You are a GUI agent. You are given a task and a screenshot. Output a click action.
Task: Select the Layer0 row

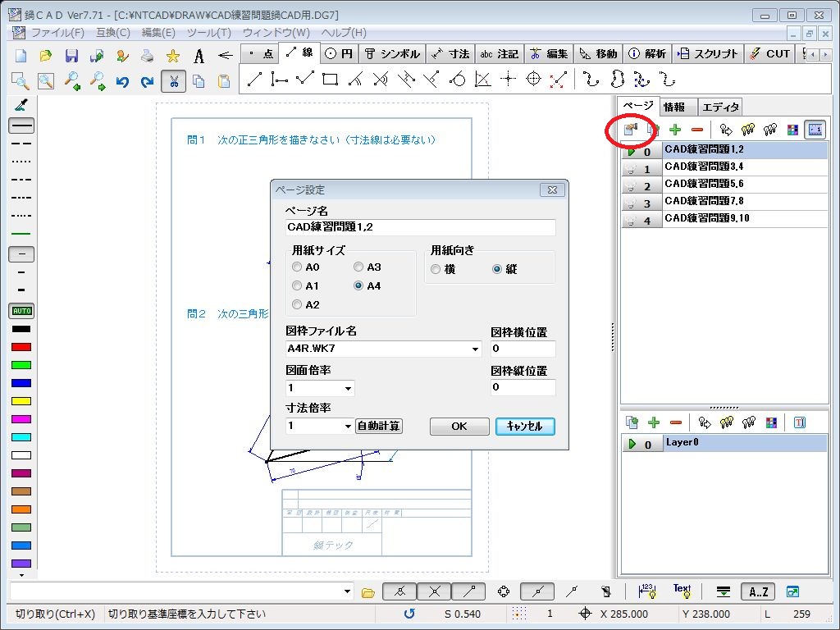745,443
